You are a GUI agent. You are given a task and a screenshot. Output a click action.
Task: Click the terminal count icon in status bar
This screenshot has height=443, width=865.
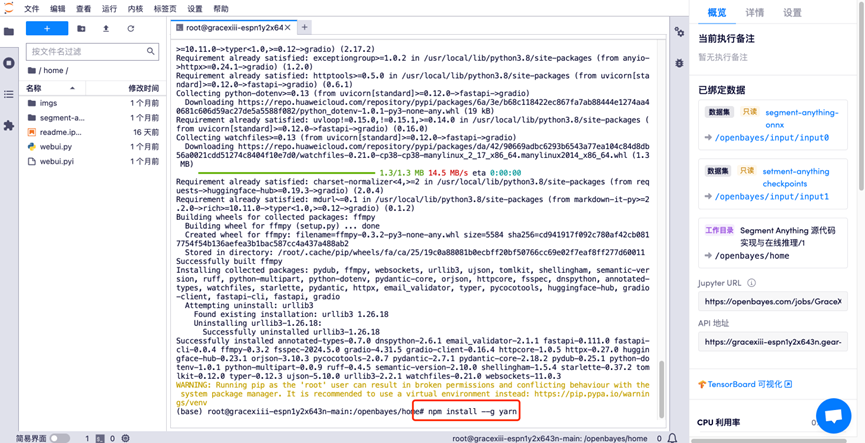click(x=100, y=438)
